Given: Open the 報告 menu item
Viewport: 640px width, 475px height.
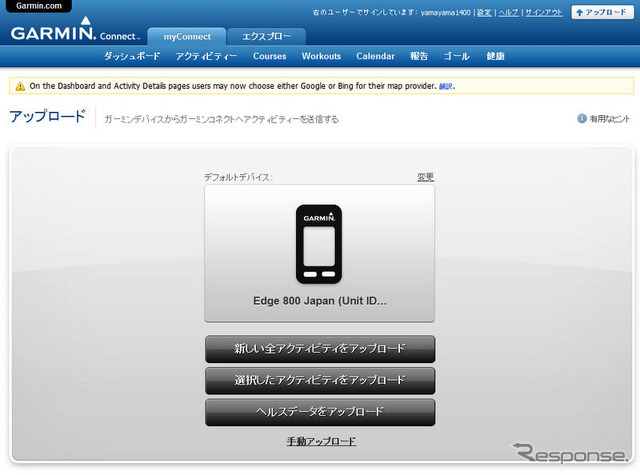Looking at the screenshot, I should (x=419, y=56).
